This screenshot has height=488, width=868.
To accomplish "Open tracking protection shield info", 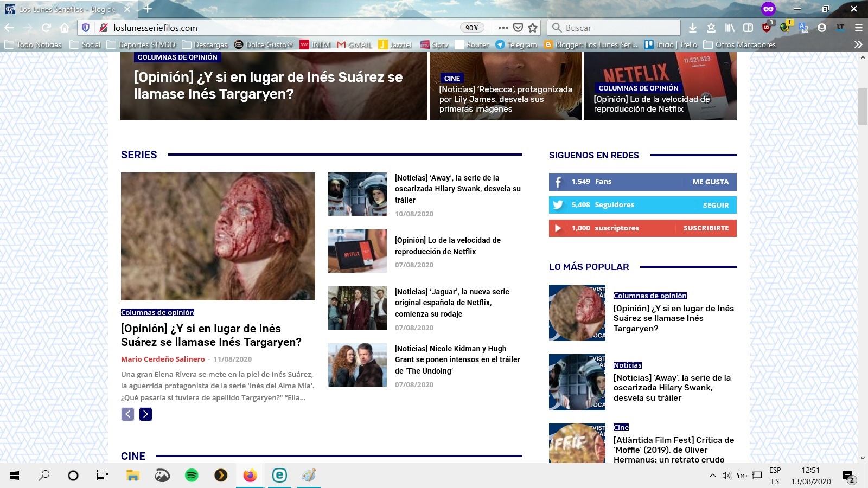I will [x=86, y=28].
